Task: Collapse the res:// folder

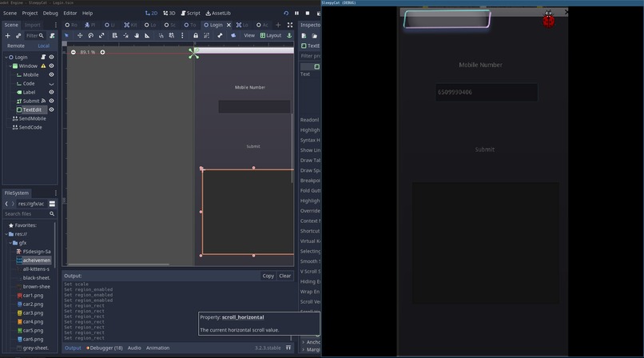Action: pos(6,234)
